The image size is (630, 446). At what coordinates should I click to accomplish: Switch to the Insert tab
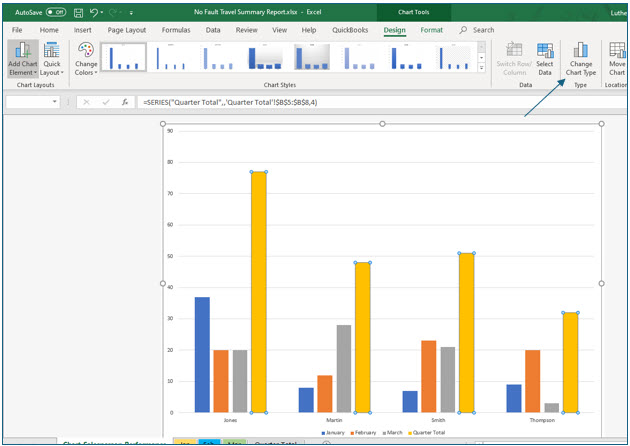(82, 30)
